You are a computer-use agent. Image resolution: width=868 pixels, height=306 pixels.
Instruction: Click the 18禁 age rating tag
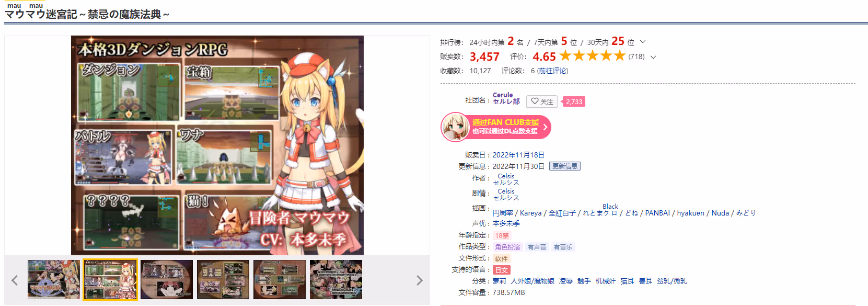point(502,235)
